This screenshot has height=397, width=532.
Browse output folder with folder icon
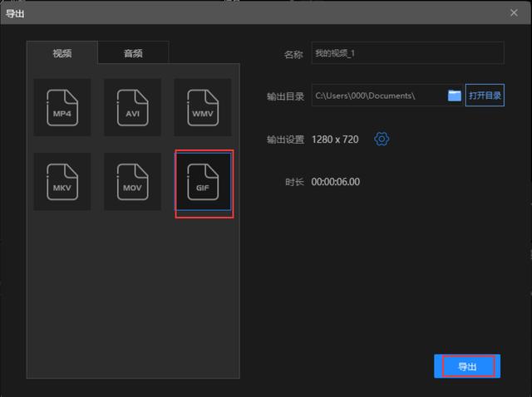[x=455, y=96]
